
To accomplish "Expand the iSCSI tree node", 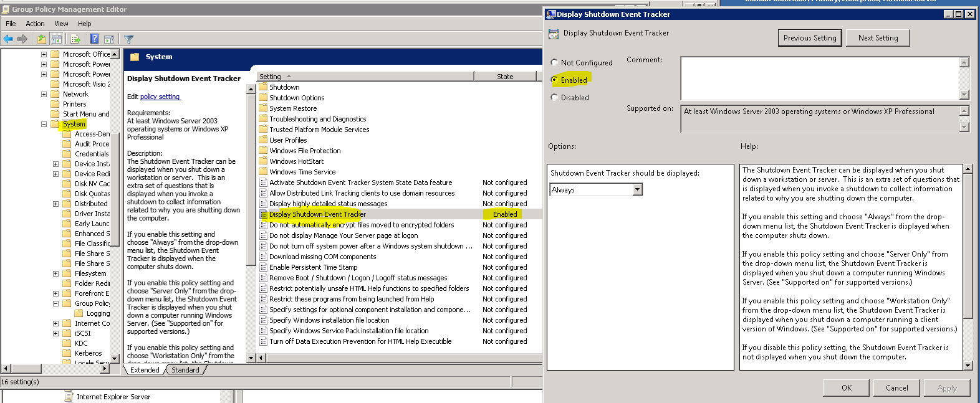I will click(x=55, y=333).
